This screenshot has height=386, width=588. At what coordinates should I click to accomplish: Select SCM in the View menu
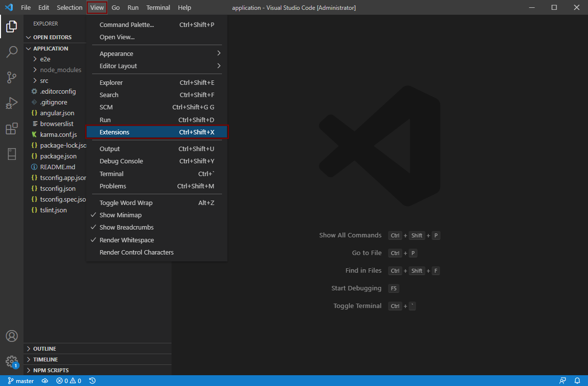click(157, 107)
